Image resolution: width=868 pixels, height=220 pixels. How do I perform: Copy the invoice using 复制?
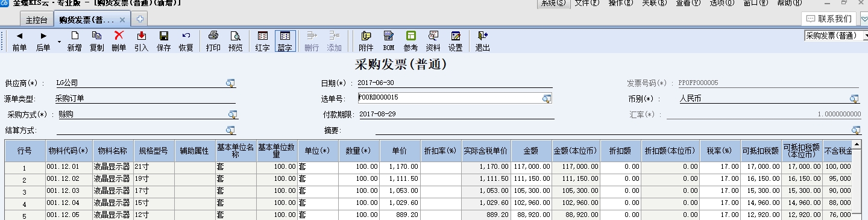96,42
